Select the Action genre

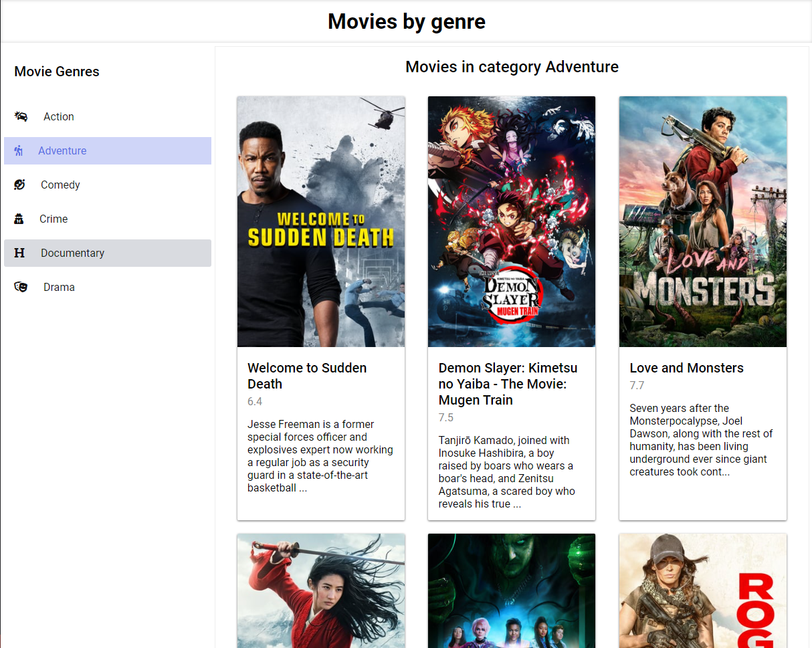coord(108,116)
